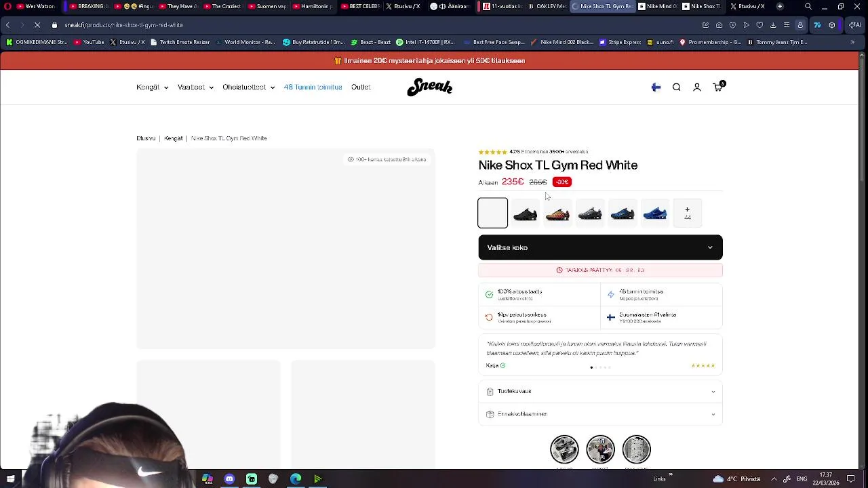Open the browser downloads icon
868x488 pixels.
[773, 25]
